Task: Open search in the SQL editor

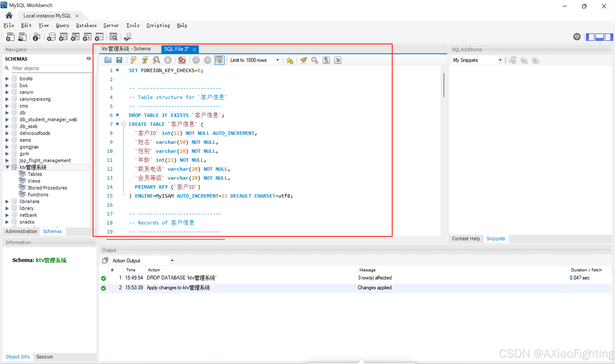Action: (315, 60)
